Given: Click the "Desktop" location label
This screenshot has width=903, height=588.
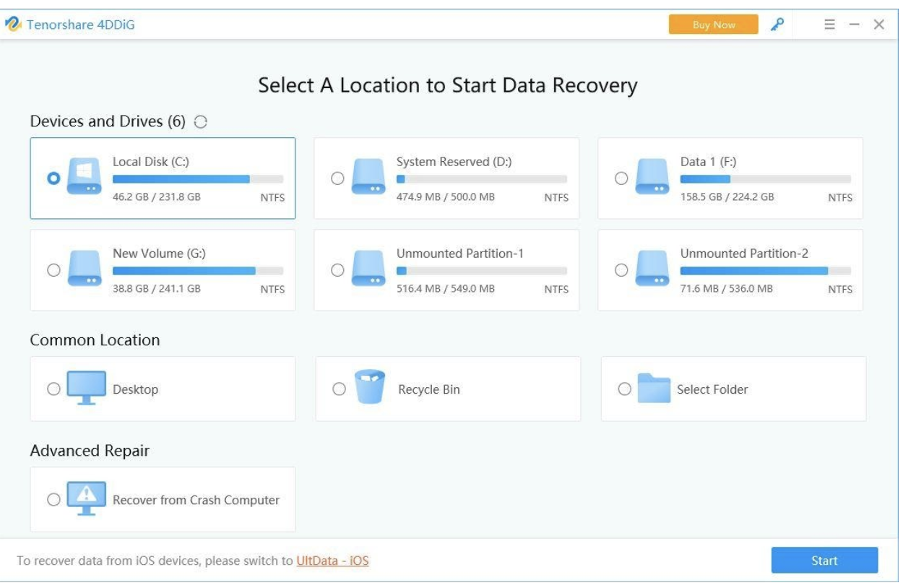Looking at the screenshot, I should click(136, 389).
